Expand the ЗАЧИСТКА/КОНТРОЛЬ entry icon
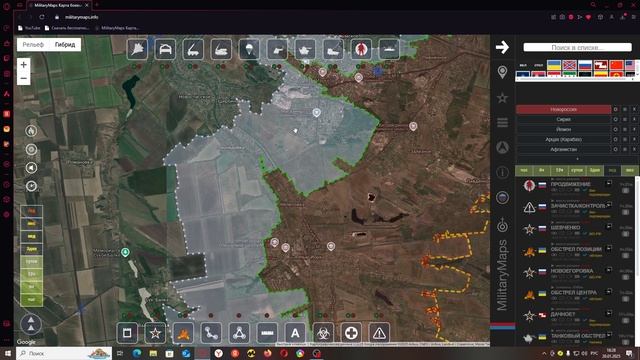640x360 pixels. pos(609,204)
